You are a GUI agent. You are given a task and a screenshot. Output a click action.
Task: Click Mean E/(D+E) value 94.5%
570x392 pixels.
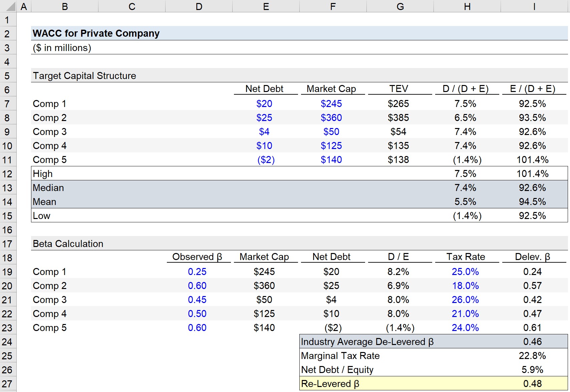tap(533, 202)
